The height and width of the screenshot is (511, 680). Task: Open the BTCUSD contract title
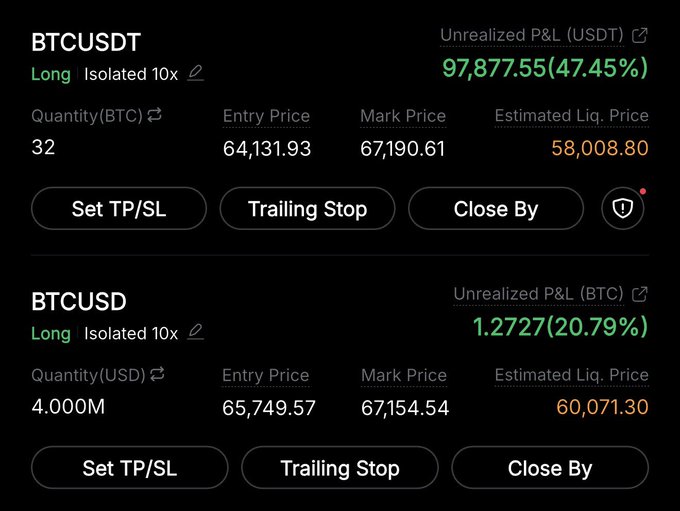click(79, 302)
